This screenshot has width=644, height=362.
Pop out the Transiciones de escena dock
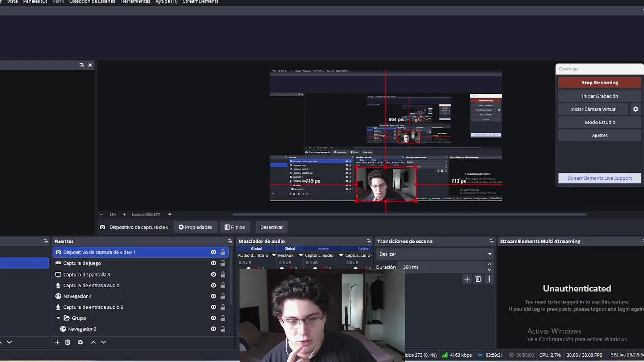click(x=491, y=241)
